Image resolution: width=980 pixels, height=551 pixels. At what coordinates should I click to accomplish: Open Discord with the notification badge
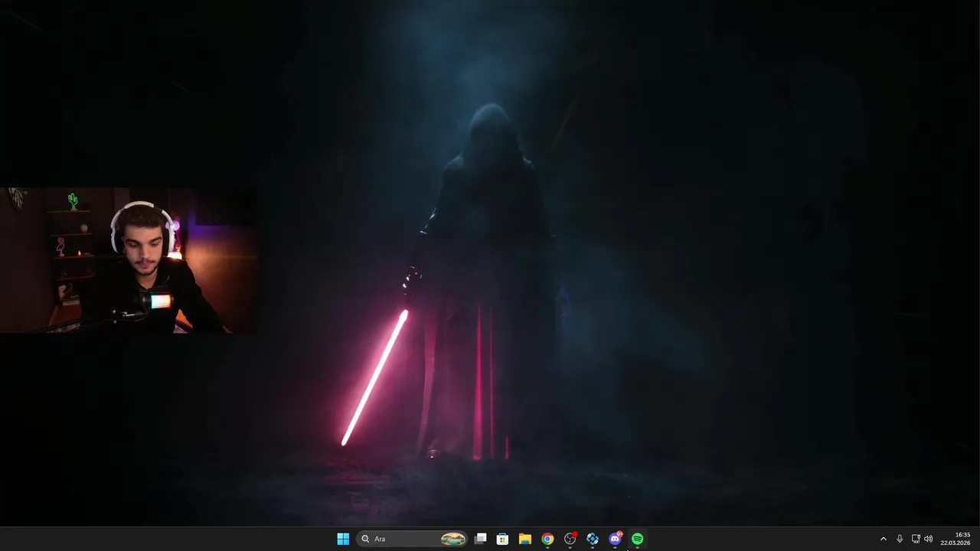pos(615,539)
